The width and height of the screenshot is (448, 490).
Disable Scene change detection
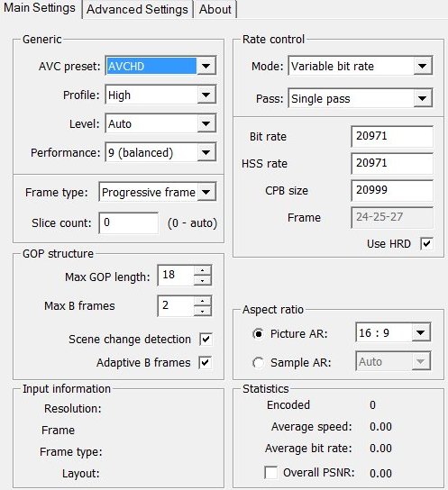[206, 339]
